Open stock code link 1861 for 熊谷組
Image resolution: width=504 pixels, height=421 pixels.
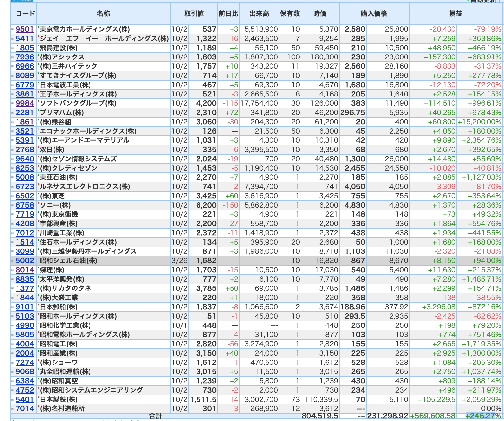(25, 122)
